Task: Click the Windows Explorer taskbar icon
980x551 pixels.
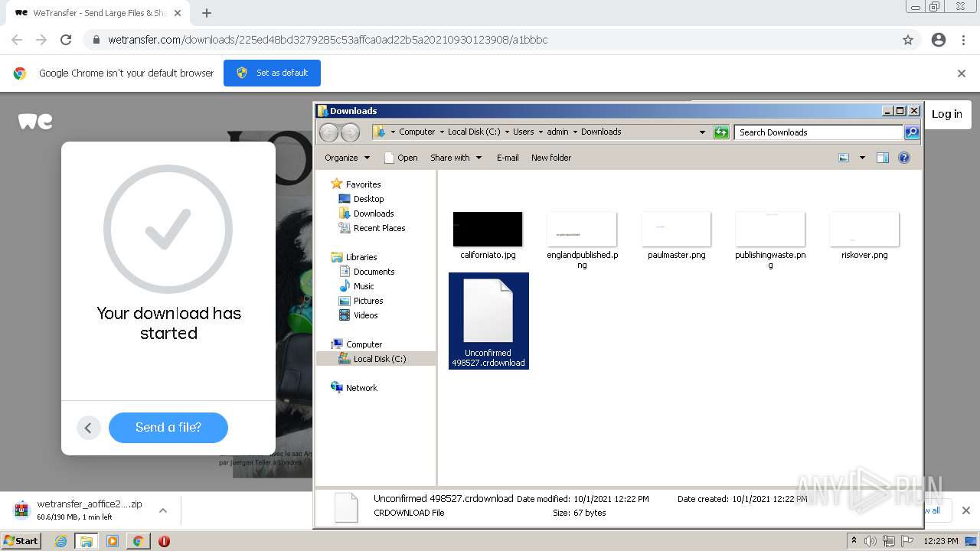Action: click(86, 541)
